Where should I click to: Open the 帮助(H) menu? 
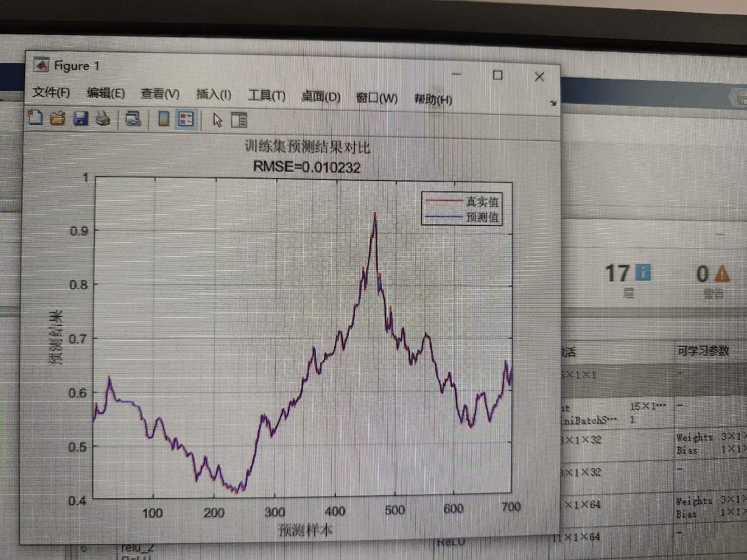click(x=433, y=100)
